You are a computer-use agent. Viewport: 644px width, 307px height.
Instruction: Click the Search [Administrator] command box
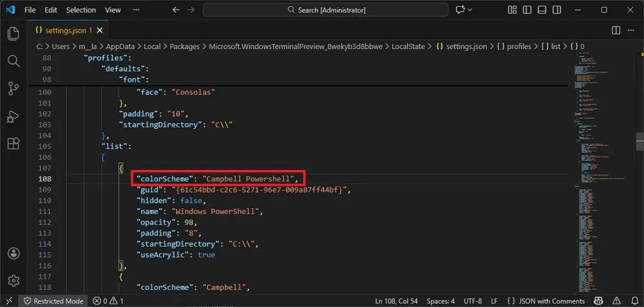(326, 10)
